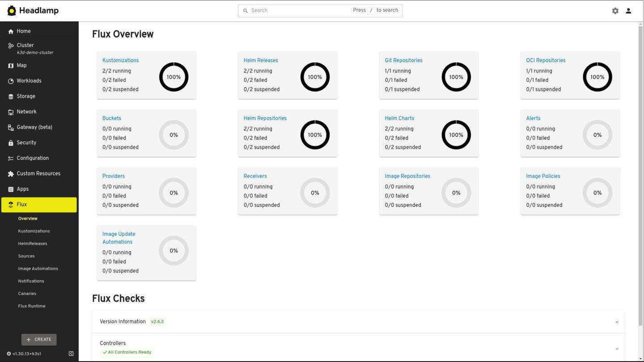The image size is (644, 362).
Task: Expand the Controllers section chevron
Action: click(x=617, y=349)
